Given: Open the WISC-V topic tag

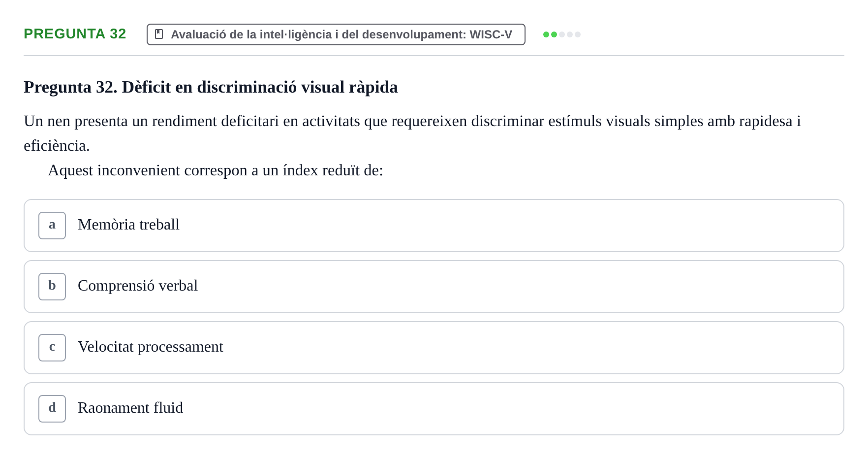Looking at the screenshot, I should click(x=336, y=34).
